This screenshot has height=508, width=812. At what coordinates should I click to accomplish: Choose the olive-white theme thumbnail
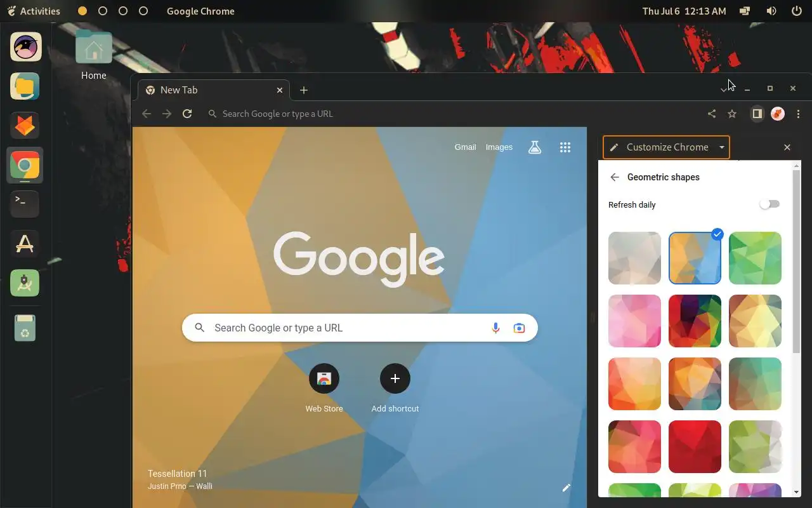[755, 446]
